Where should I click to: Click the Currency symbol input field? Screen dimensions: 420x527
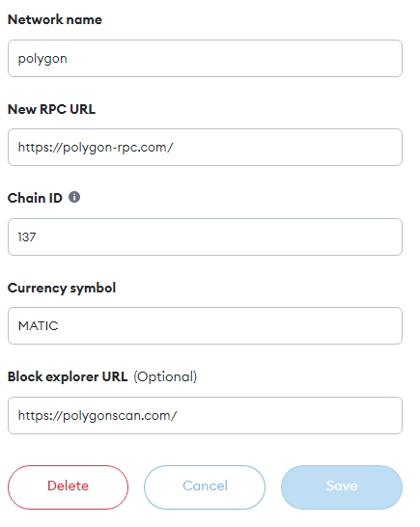[x=205, y=325]
